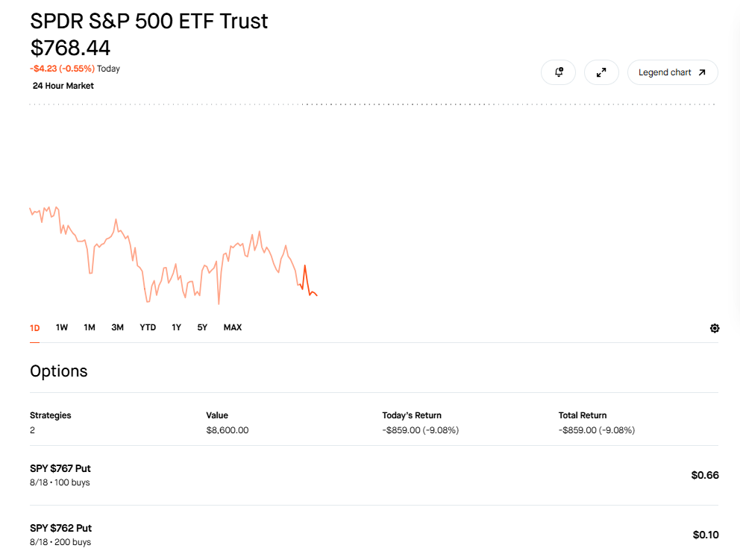The image size is (740, 560).
Task: Click the $0.66 option price
Action: tap(705, 475)
